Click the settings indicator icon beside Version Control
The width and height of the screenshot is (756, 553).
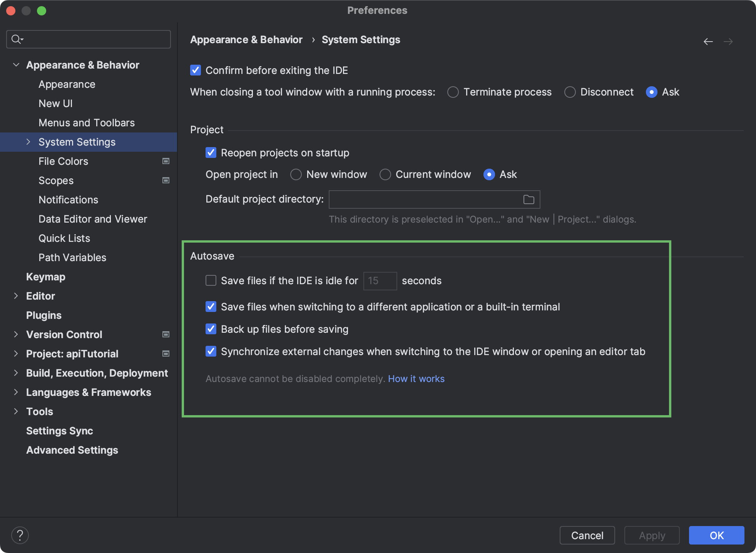coord(166,334)
